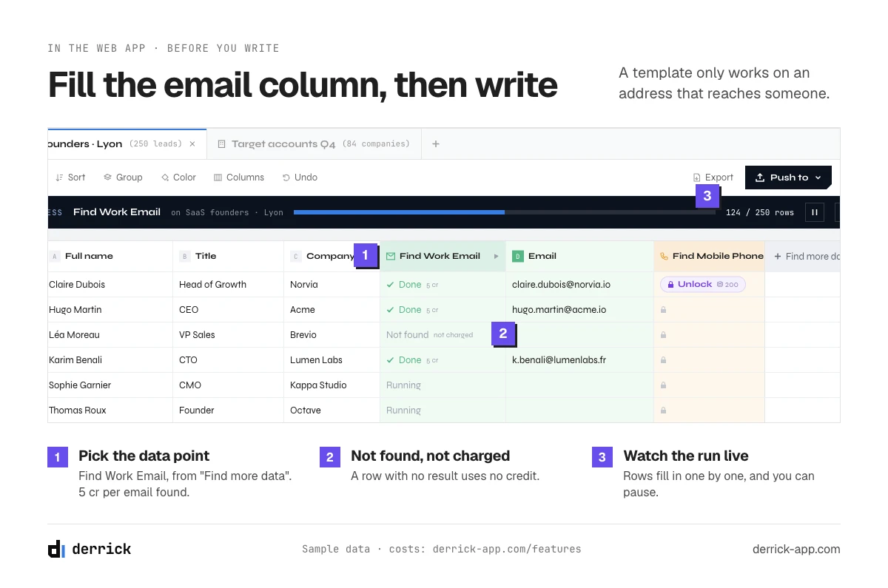The image size is (888, 588).
Task: Select the Lumen Labs company cell
Action: coord(332,360)
